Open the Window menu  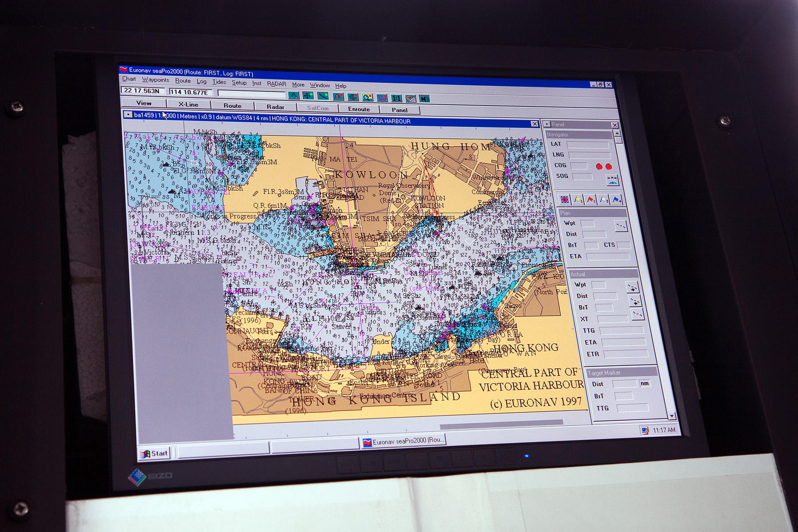pyautogui.click(x=320, y=85)
